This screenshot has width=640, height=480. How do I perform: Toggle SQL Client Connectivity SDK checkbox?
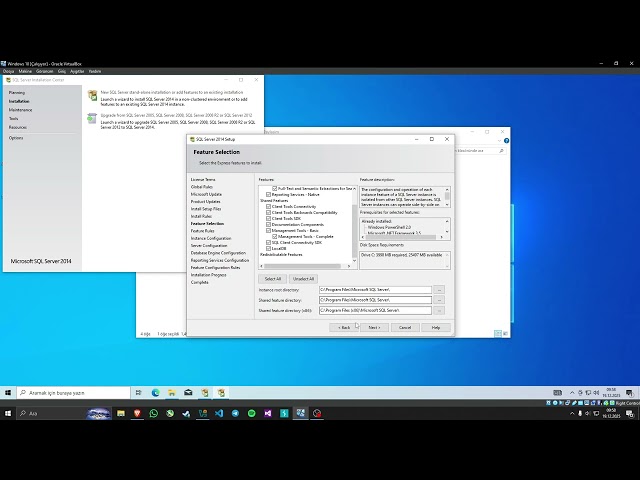[268, 242]
